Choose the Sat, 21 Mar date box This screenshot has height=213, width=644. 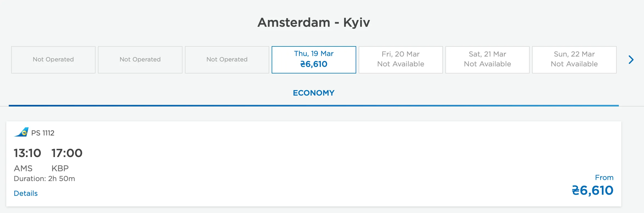tap(487, 60)
